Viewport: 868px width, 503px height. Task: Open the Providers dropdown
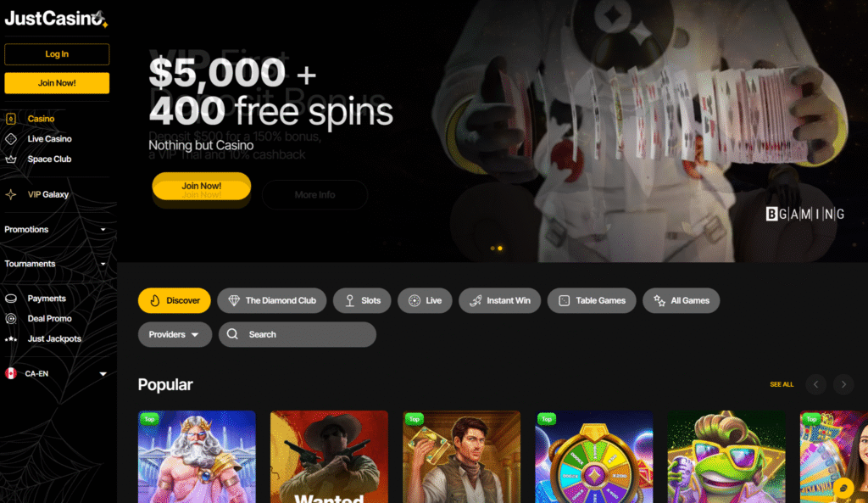point(175,334)
